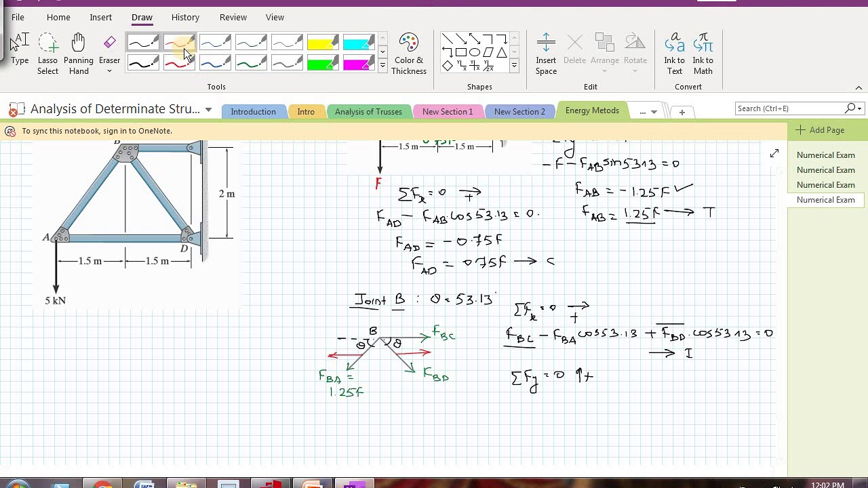
Task: Switch to the History ribbon tab
Action: 185,17
